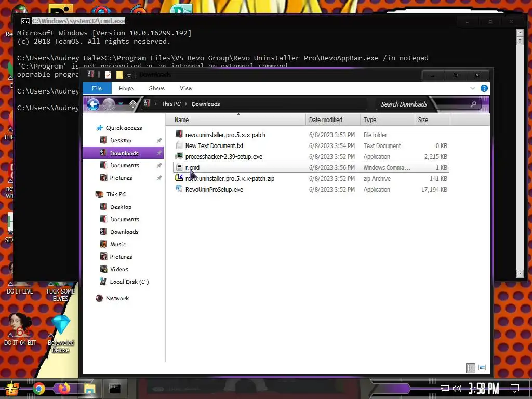Switch to details view layout icon

[x=471, y=368]
